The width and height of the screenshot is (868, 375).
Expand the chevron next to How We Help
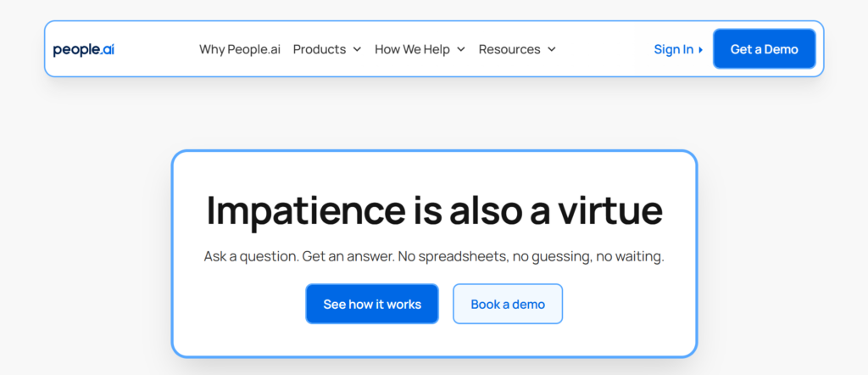(x=461, y=49)
